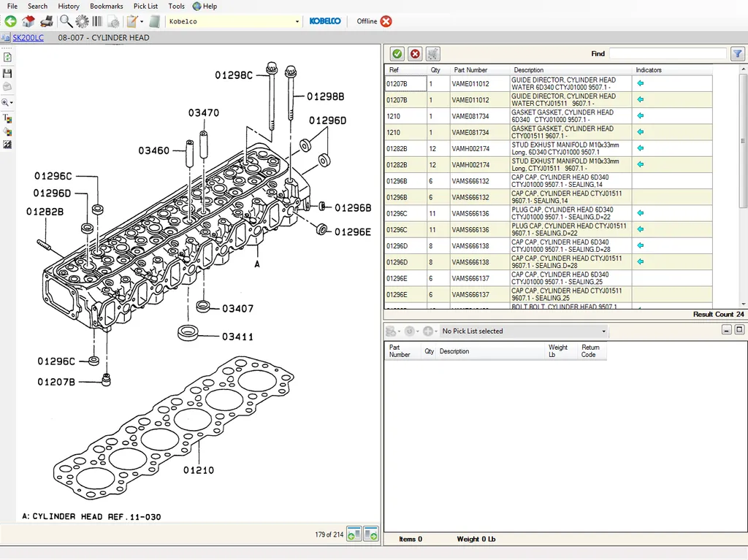Image resolution: width=748 pixels, height=560 pixels.
Task: Open the Pick List menu
Action: click(x=145, y=6)
